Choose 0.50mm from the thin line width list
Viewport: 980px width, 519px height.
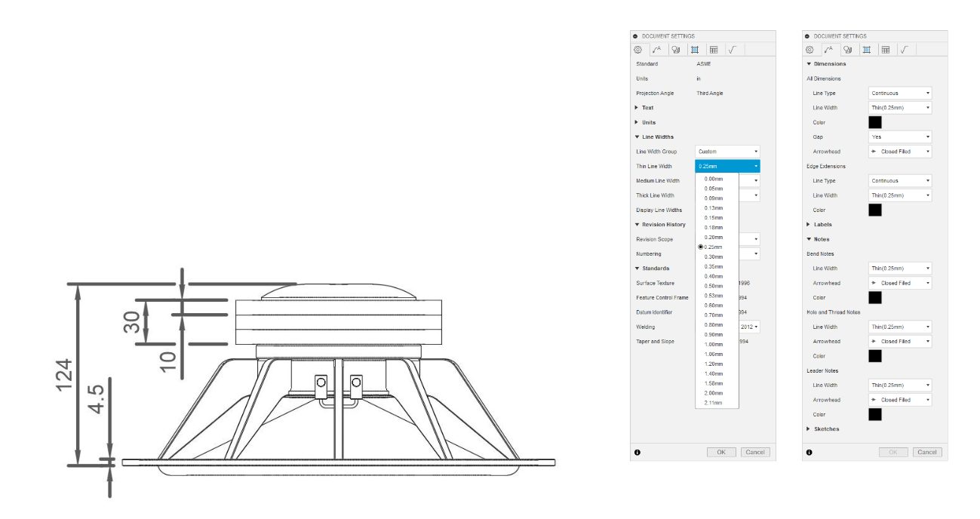coord(713,286)
